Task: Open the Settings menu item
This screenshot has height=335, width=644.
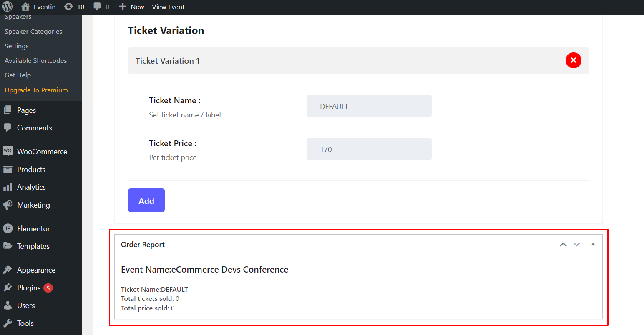Action: tap(16, 46)
